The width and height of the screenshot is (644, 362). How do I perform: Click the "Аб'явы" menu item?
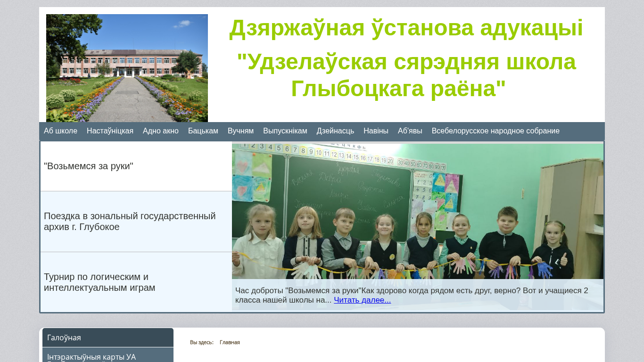(x=410, y=131)
